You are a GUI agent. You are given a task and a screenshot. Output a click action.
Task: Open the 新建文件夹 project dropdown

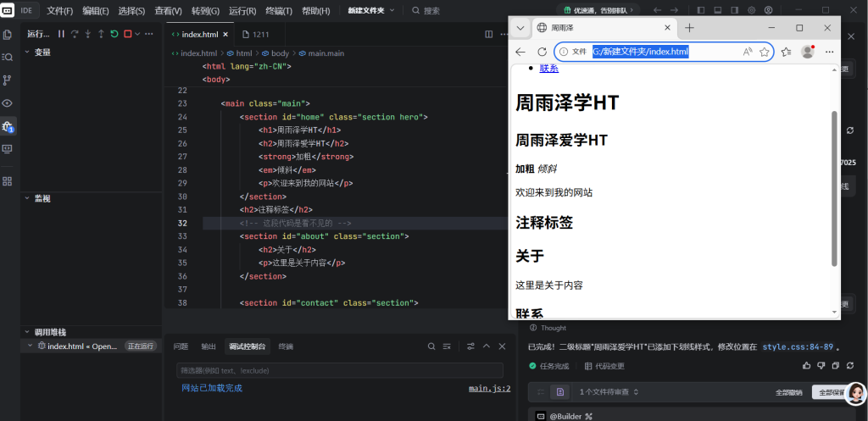pos(371,10)
